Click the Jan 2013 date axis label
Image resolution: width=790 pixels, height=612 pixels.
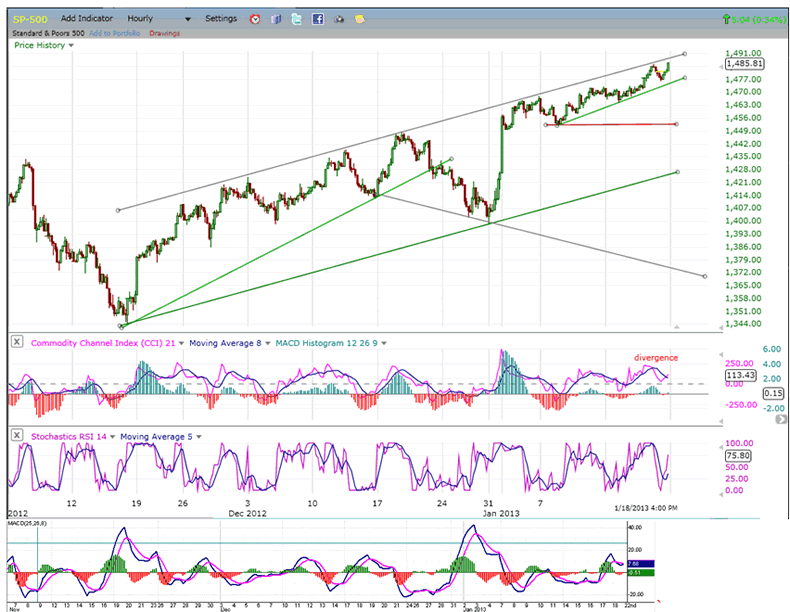point(501,513)
